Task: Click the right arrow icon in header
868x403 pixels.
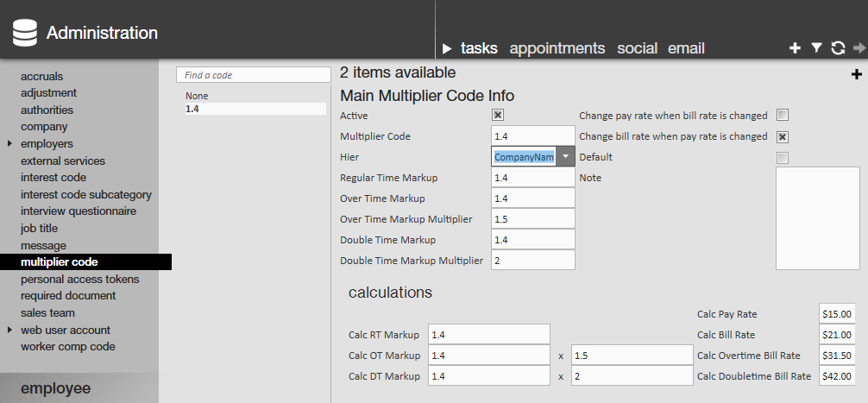Action: coord(859,48)
